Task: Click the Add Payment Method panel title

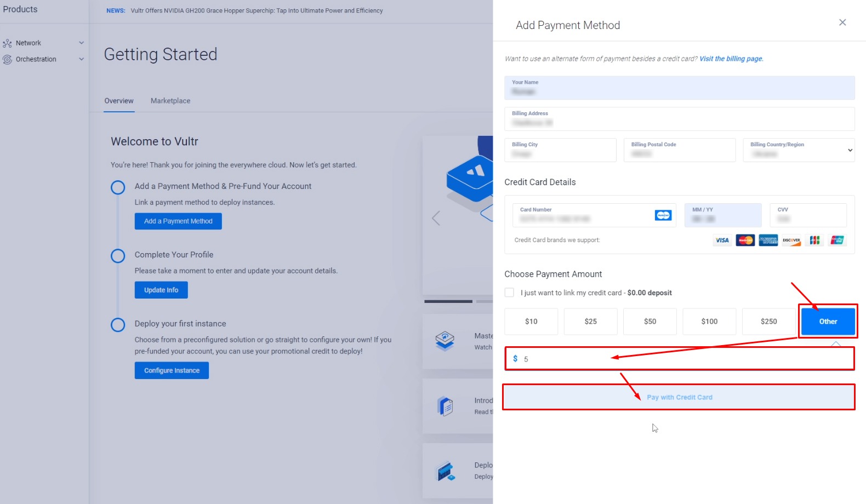Action: coord(568,25)
